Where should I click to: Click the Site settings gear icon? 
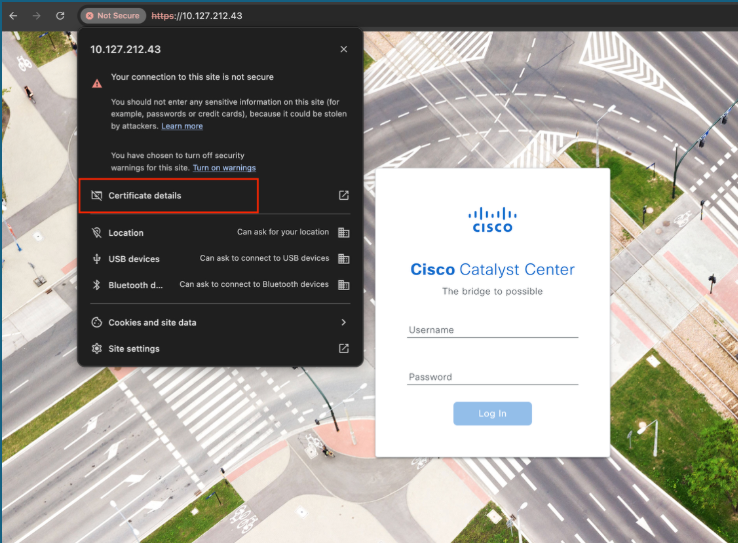[x=96, y=349]
